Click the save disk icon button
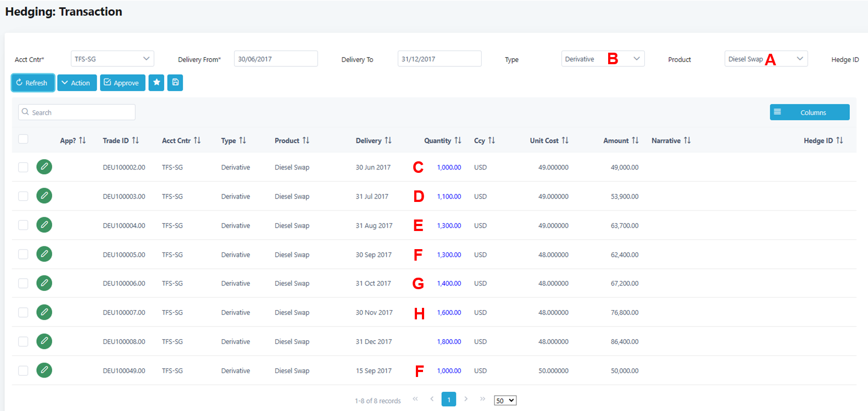The image size is (868, 411). pyautogui.click(x=175, y=82)
